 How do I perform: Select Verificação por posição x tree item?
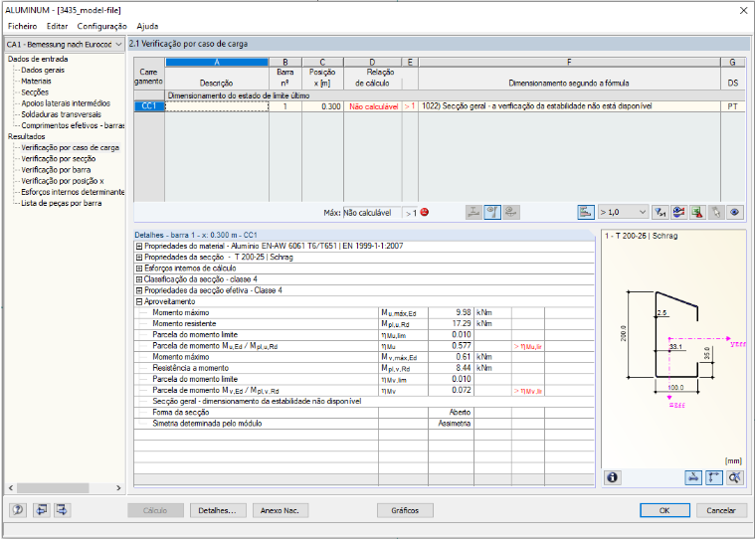pos(63,181)
